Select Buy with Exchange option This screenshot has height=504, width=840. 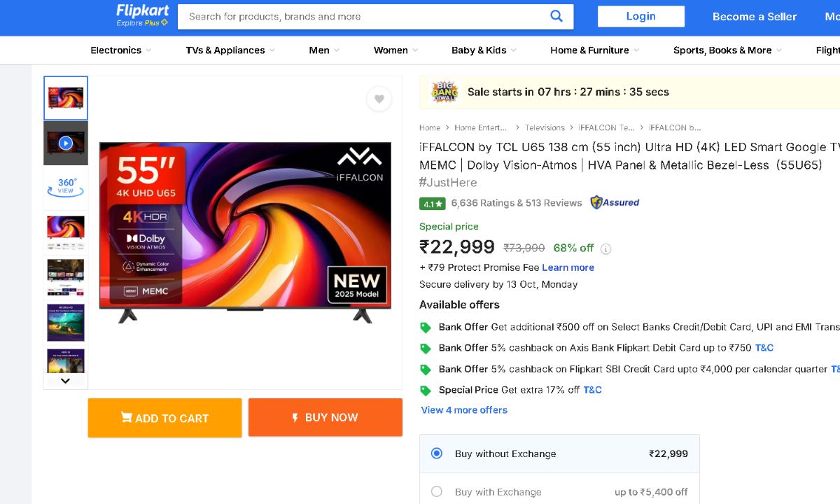[437, 491]
